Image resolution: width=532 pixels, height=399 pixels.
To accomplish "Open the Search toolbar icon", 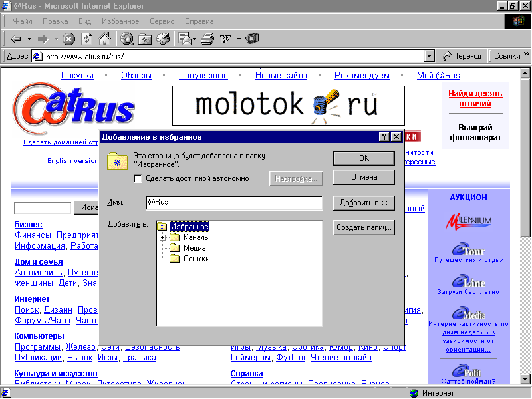I will pyautogui.click(x=127, y=39).
